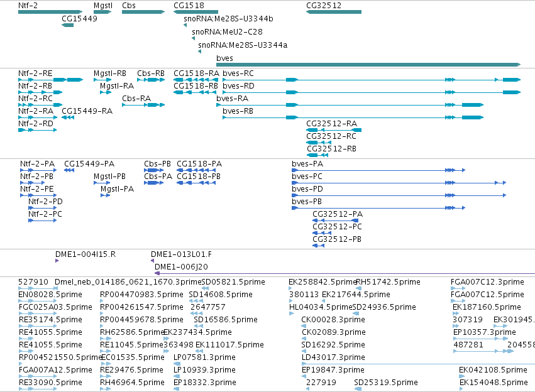Screen dimensions: 535x392
Task: Click transcript label bves-RA
Action: click(233, 99)
